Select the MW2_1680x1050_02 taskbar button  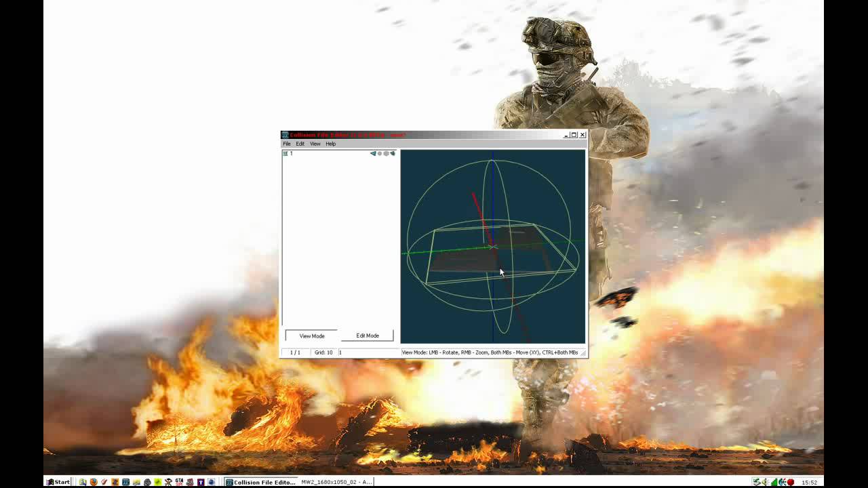point(336,482)
